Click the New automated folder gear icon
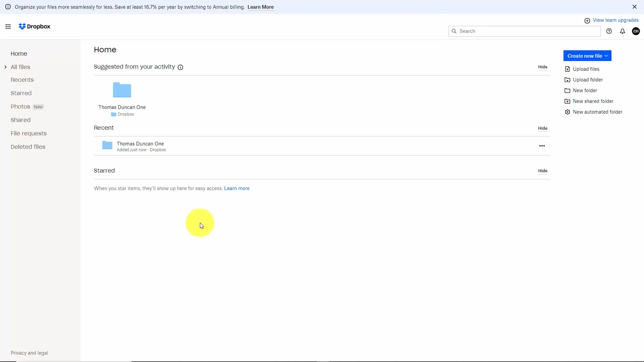644x362 pixels. (568, 112)
